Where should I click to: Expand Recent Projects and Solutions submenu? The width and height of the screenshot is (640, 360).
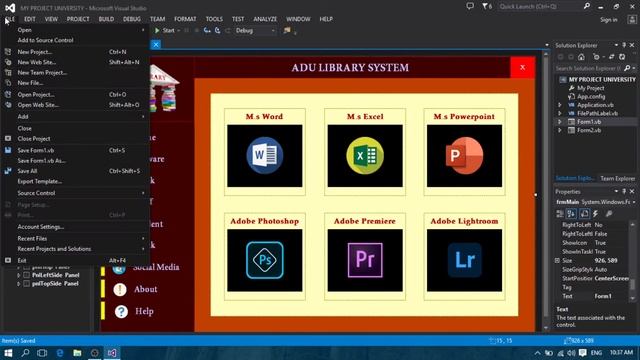[75, 249]
